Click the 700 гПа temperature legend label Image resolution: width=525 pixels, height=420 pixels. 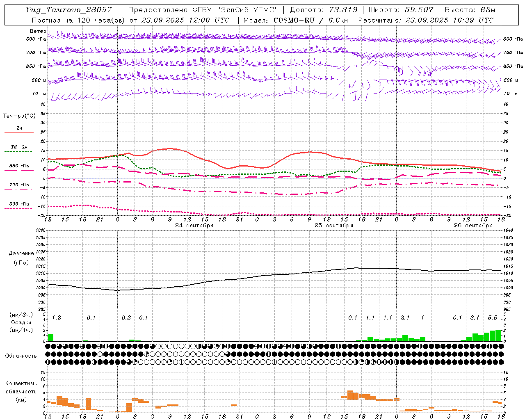tap(19, 185)
